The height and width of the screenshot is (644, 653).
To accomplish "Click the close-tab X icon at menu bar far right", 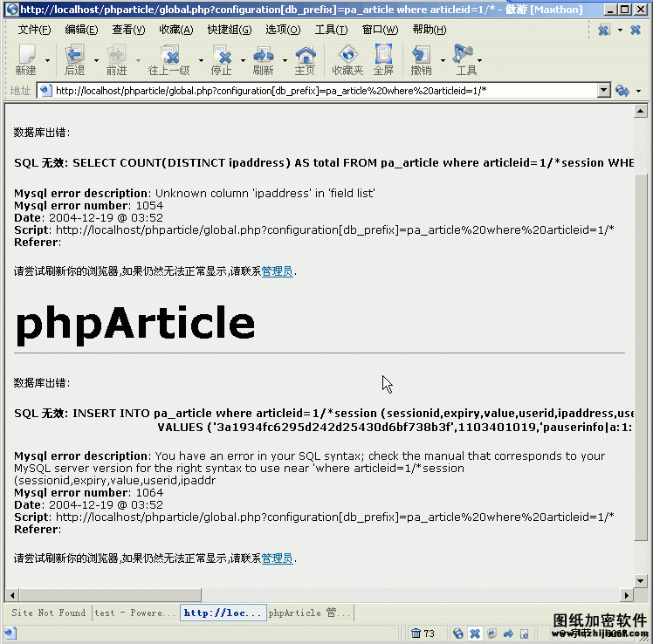I will (636, 30).
